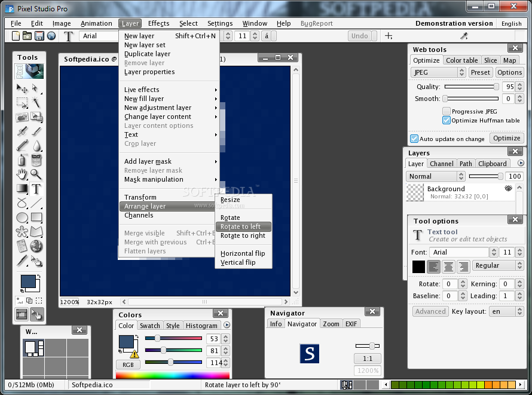Switch to the Color table tab

tap(461, 60)
